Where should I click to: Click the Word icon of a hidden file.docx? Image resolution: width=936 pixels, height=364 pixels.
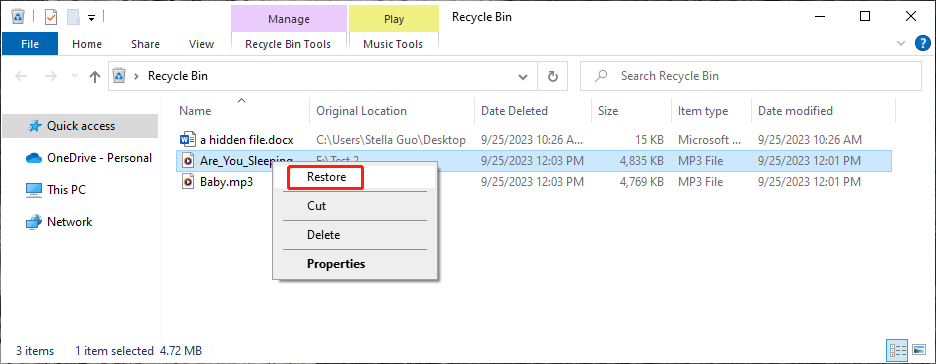click(187, 140)
